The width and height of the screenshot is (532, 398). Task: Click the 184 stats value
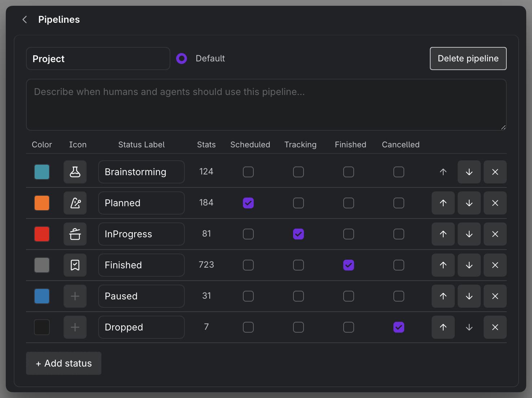tap(206, 203)
